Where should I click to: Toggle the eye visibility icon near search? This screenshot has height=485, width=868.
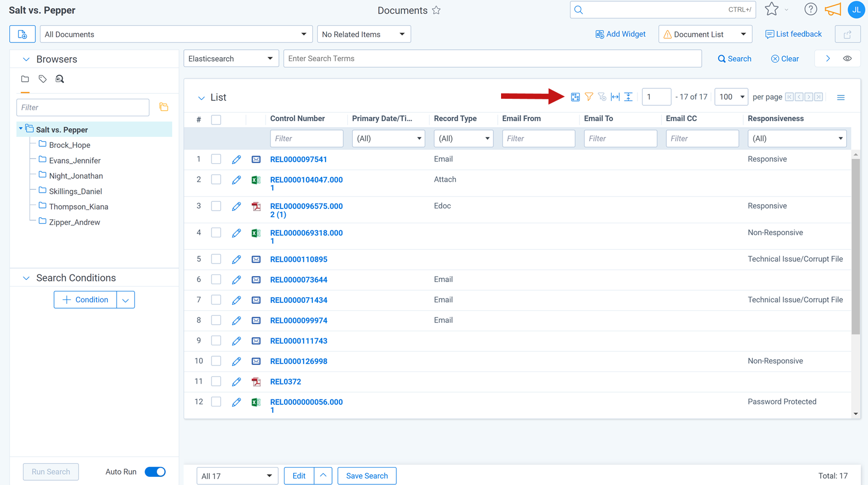click(x=847, y=58)
